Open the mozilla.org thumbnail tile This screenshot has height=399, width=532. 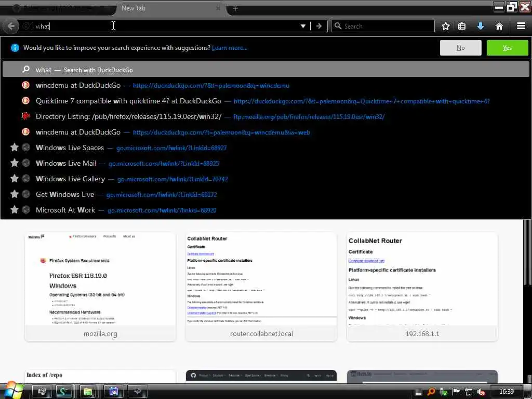[x=100, y=287]
